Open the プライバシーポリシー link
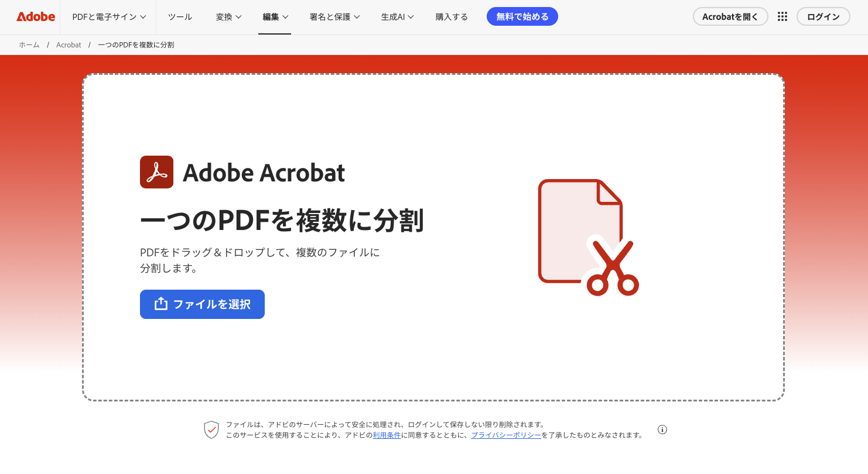Viewport: 868px width, 474px height. pos(506,435)
